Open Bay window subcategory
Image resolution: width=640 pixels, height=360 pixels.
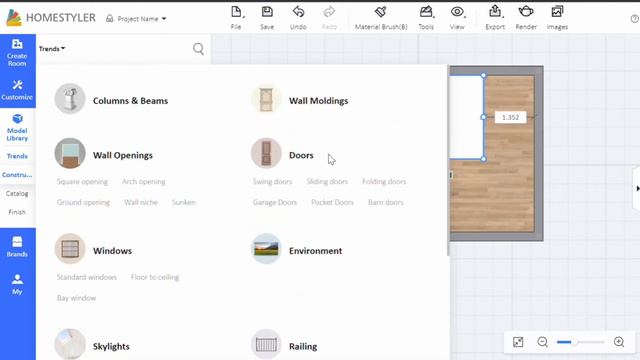[76, 298]
